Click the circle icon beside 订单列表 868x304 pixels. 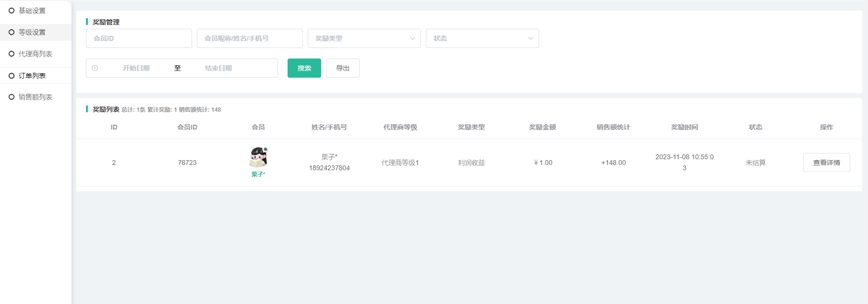click(x=12, y=76)
